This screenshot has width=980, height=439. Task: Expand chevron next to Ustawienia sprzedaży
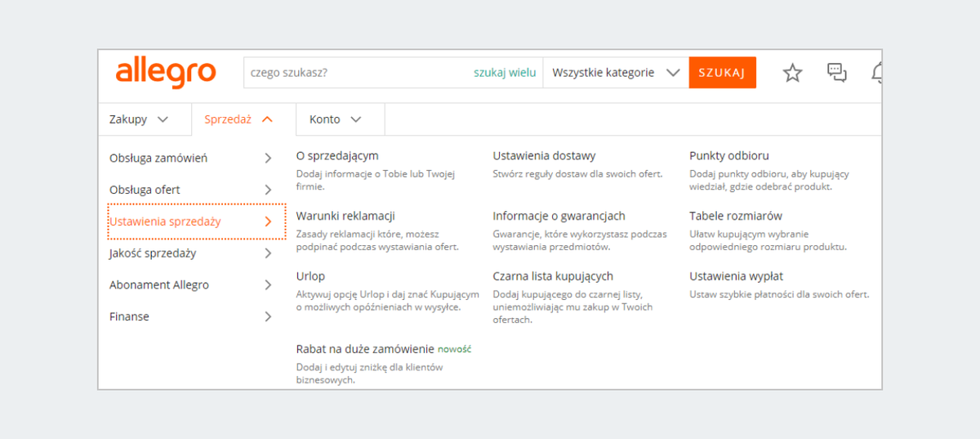pyautogui.click(x=268, y=222)
